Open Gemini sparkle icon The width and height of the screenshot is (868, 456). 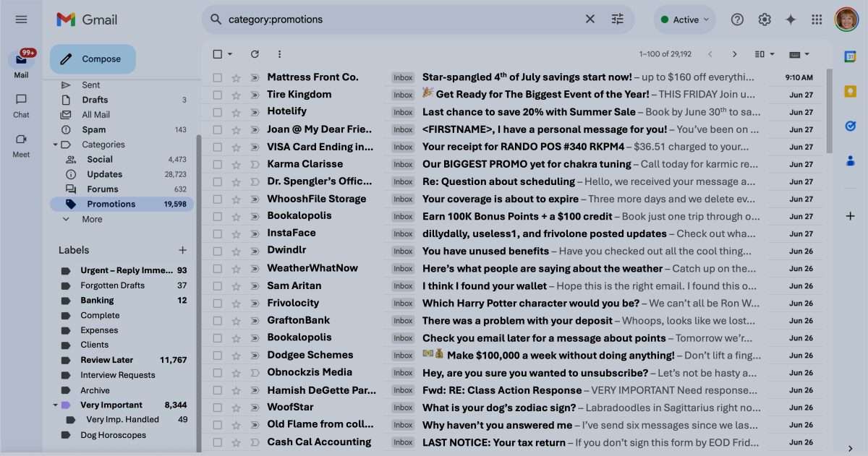point(791,20)
